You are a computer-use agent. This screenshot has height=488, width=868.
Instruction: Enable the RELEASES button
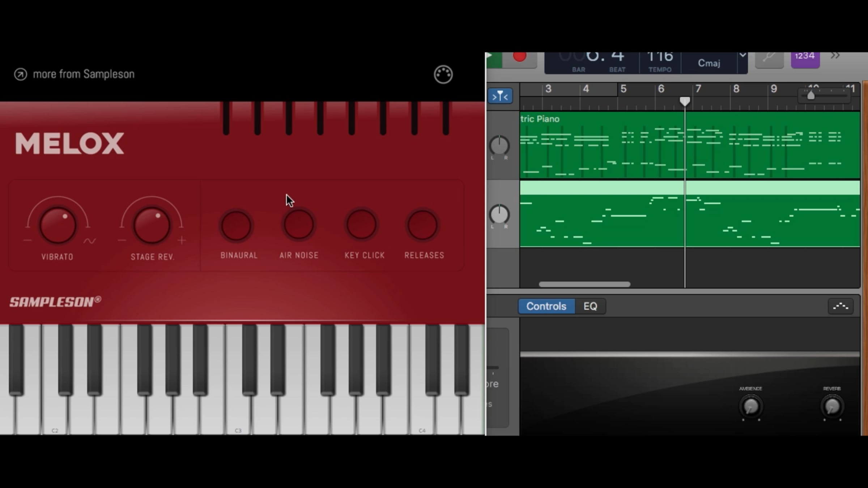coord(422,225)
